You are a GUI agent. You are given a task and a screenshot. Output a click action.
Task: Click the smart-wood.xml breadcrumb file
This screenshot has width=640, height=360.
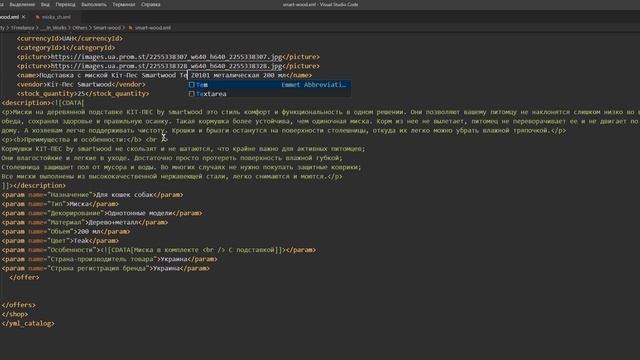(153, 28)
